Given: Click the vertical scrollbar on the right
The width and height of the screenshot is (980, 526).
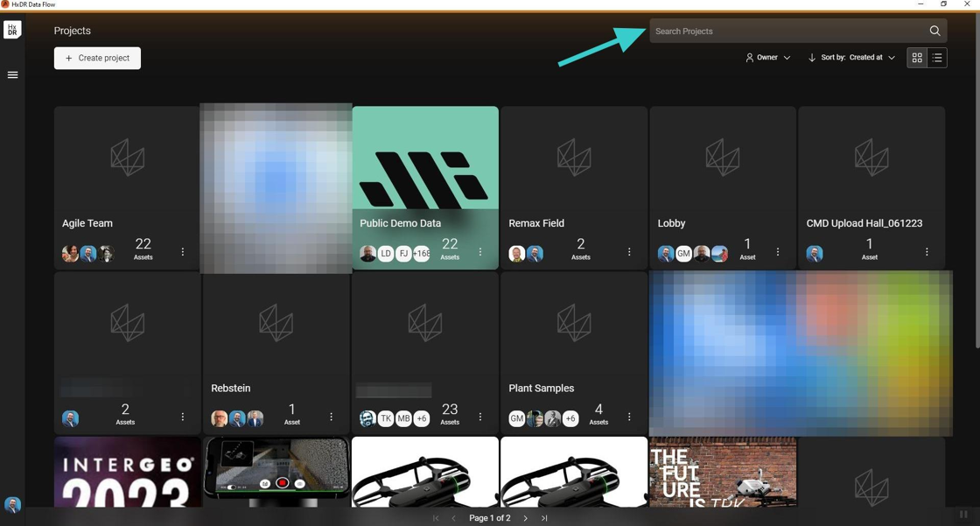Looking at the screenshot, I should click(976, 181).
